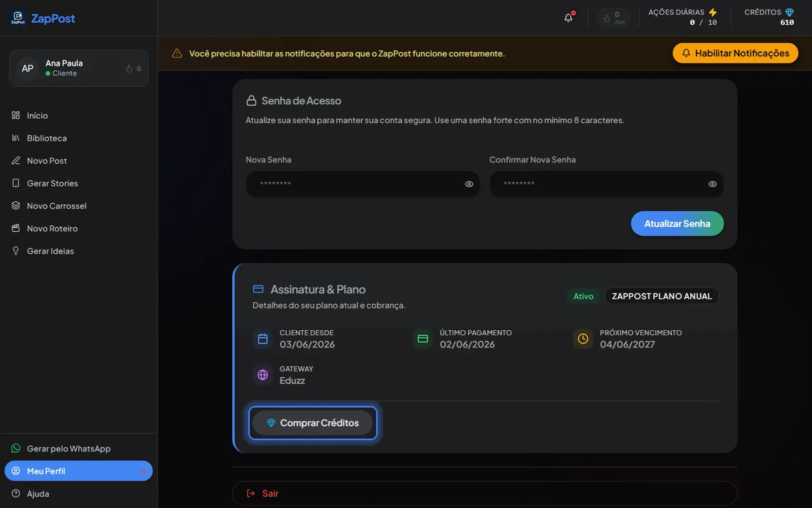Click the help question mark icon
Image resolution: width=812 pixels, height=508 pixels.
click(x=16, y=493)
